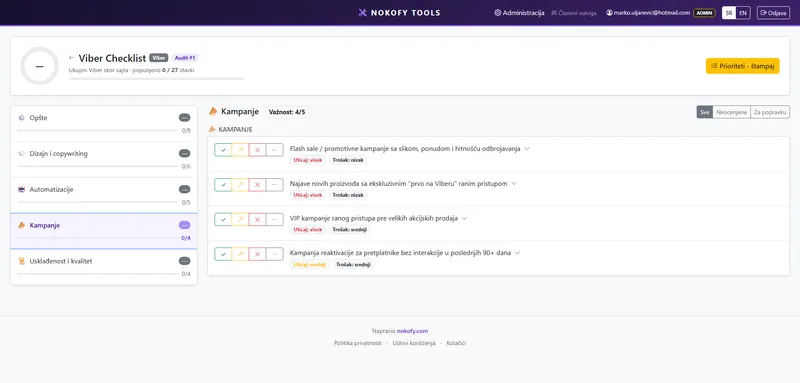Open nokofy.com footer link
The image size is (800, 383).
412,331
